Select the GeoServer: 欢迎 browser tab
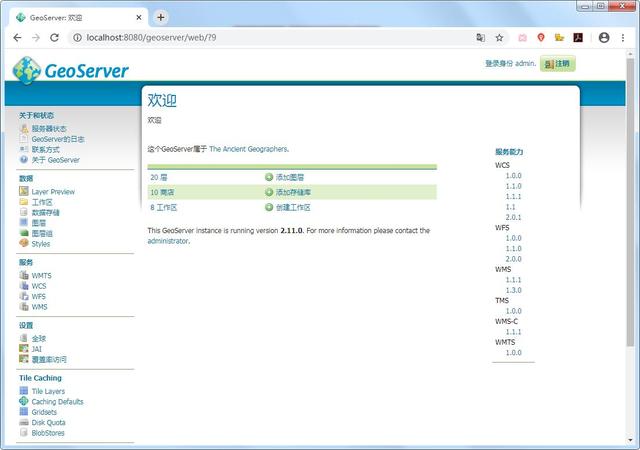The height and width of the screenshot is (450, 640). pos(78,18)
